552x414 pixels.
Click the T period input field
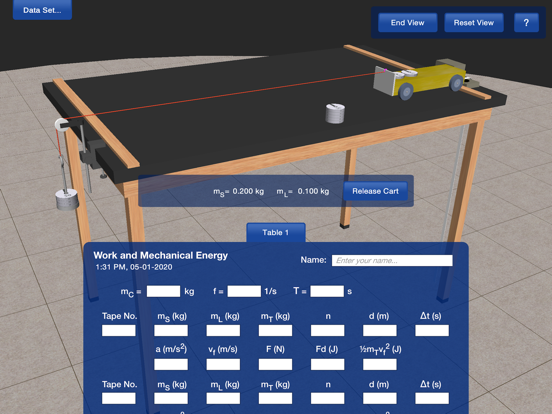click(327, 291)
